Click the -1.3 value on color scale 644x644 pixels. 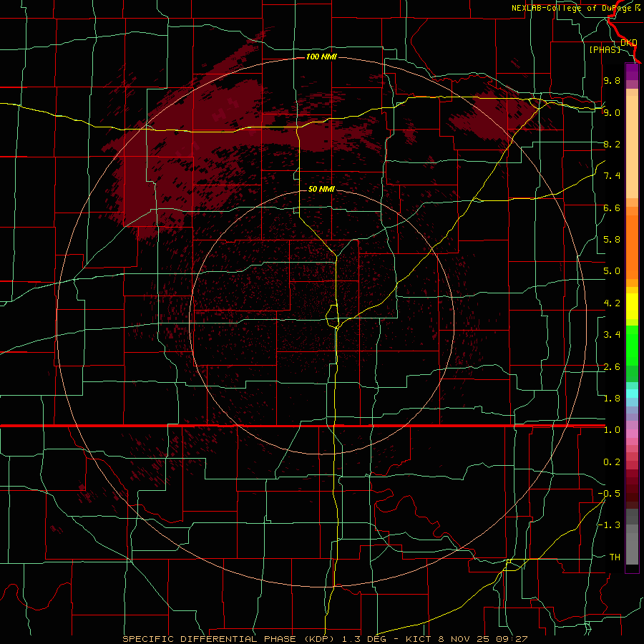point(609,525)
